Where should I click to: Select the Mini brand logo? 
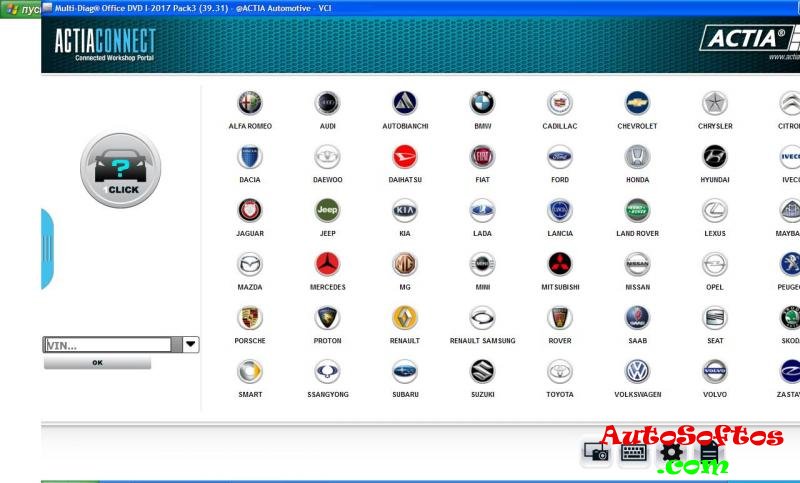(x=482, y=265)
